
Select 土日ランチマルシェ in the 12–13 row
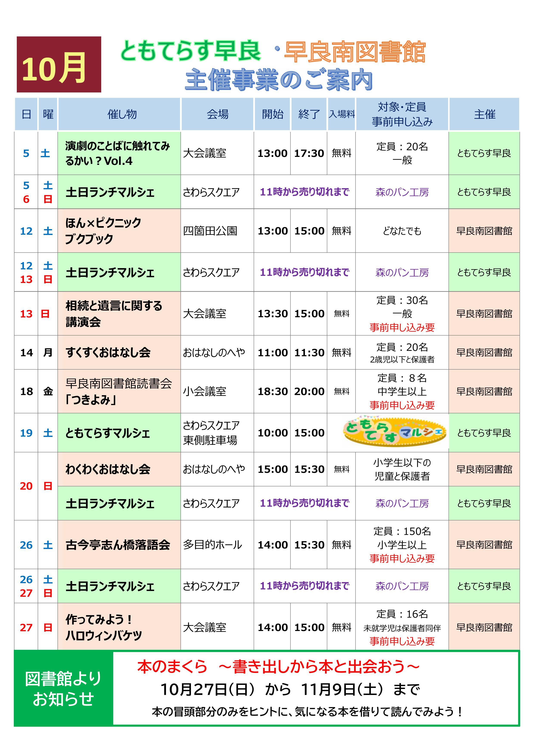[x=110, y=272]
